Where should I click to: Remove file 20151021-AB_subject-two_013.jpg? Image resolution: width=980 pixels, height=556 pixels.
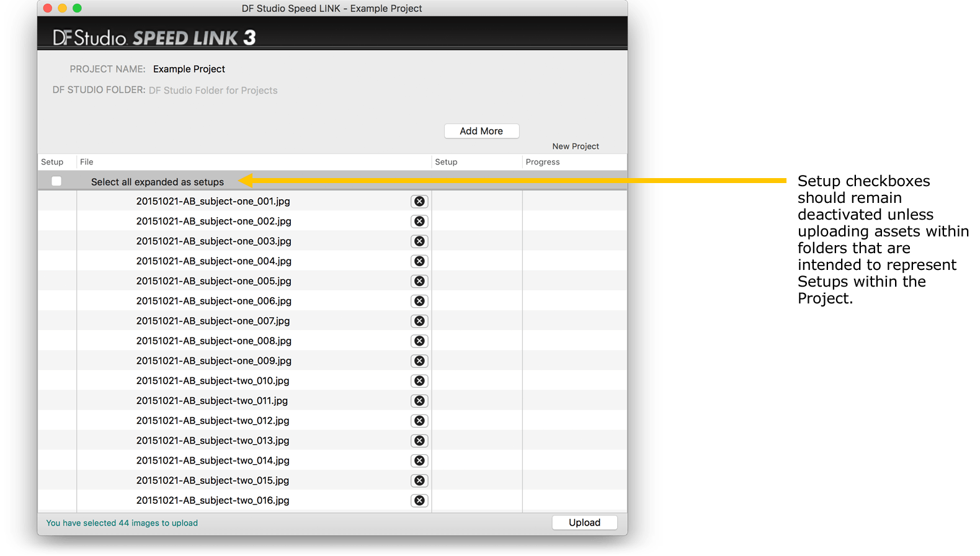(419, 441)
